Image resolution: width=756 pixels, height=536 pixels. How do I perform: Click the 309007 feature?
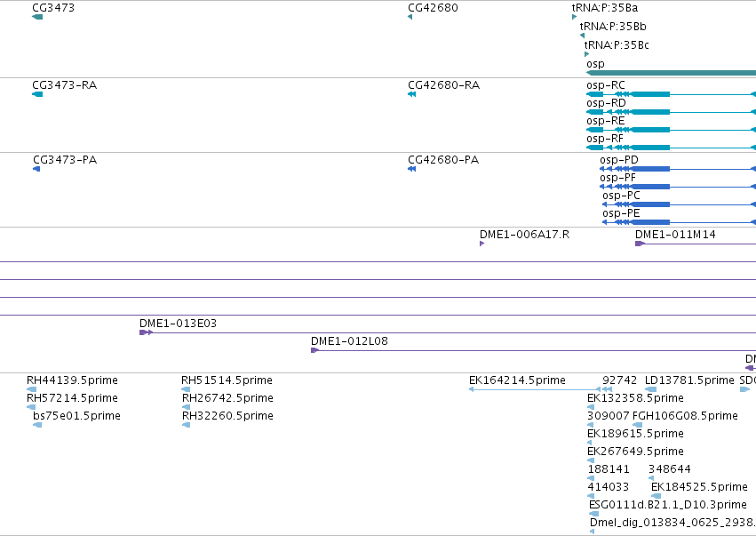[591, 425]
